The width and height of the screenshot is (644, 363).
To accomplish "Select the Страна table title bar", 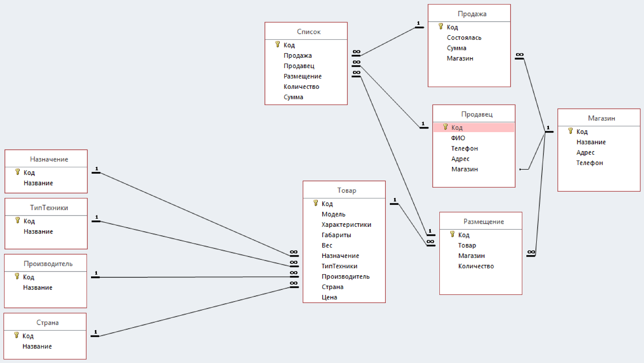I will point(45,322).
